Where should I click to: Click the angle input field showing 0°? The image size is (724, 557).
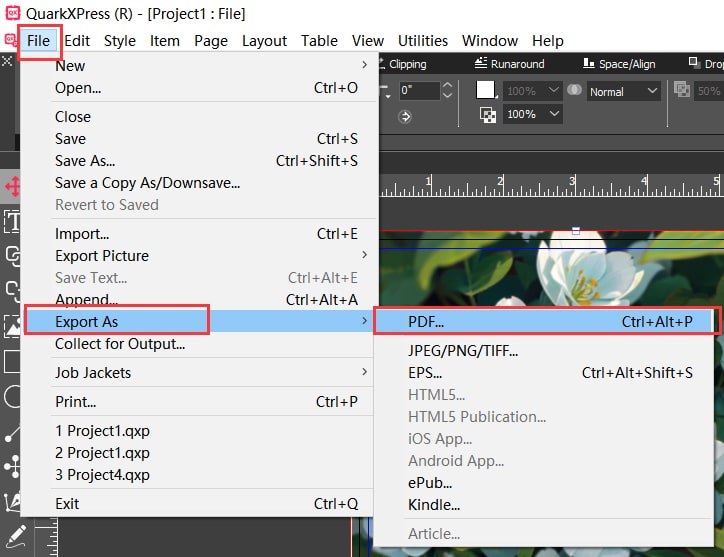coord(419,90)
